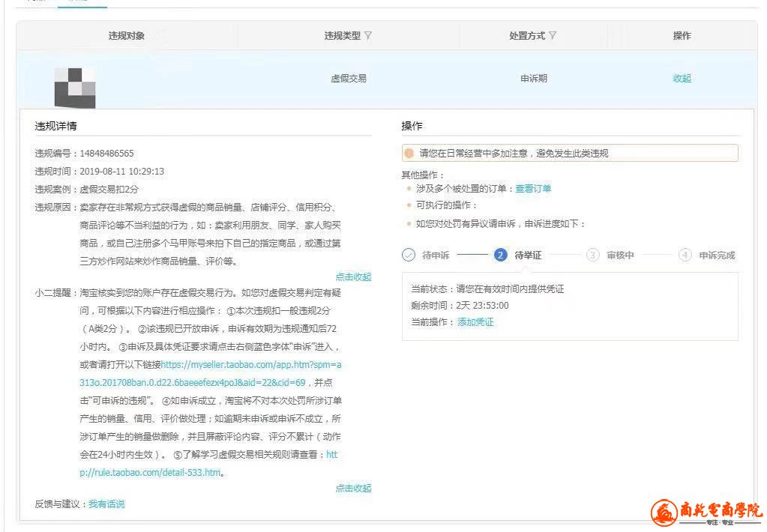The width and height of the screenshot is (767, 532).
Task: Click the 虚假交易 cell in the row
Action: 349,78
